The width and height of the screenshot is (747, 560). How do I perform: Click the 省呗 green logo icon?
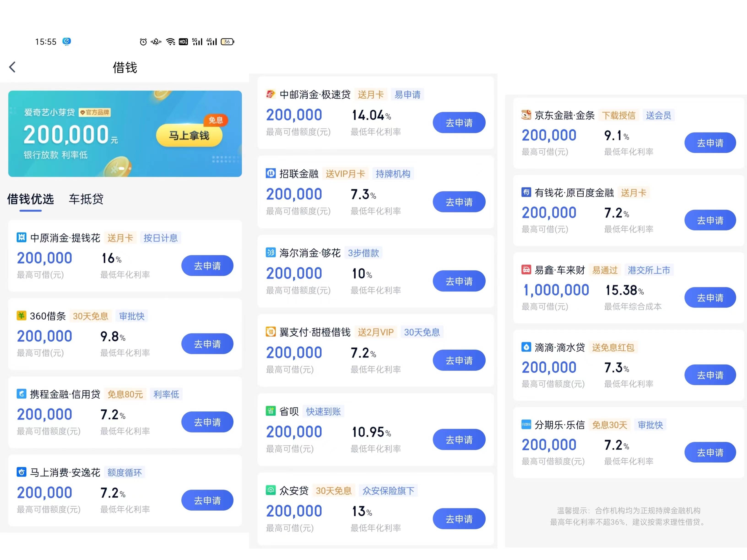pos(271,411)
